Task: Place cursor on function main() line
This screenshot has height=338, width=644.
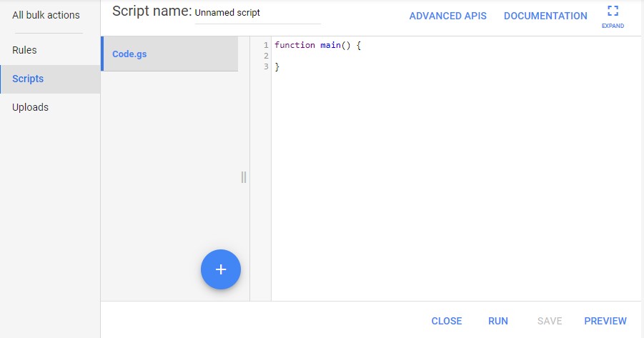Action: coord(317,45)
